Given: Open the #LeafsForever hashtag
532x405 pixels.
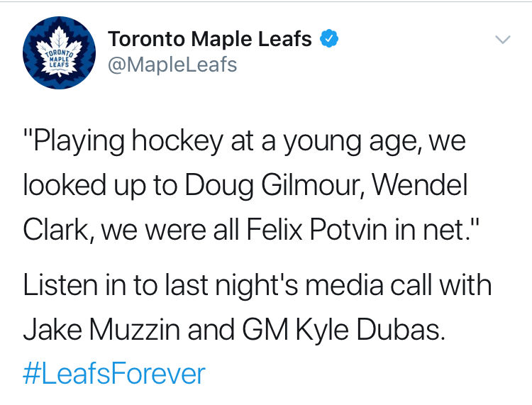Looking at the screenshot, I should coord(113,372).
